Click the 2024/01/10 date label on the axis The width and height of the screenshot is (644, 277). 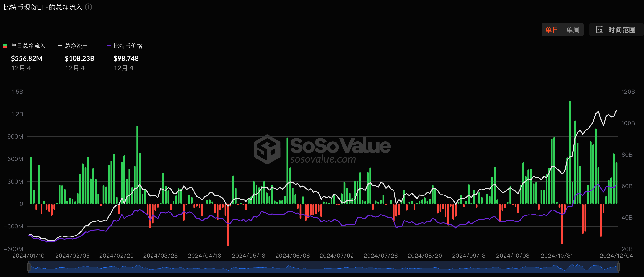28,256
